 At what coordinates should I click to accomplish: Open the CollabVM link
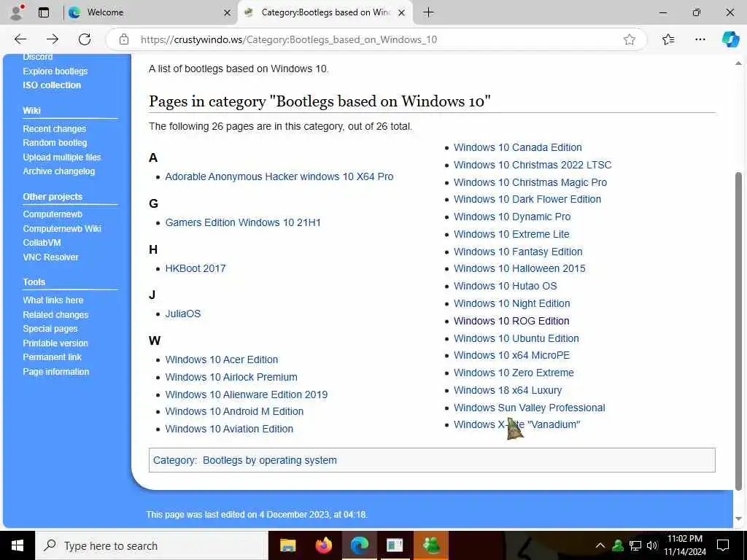(42, 243)
